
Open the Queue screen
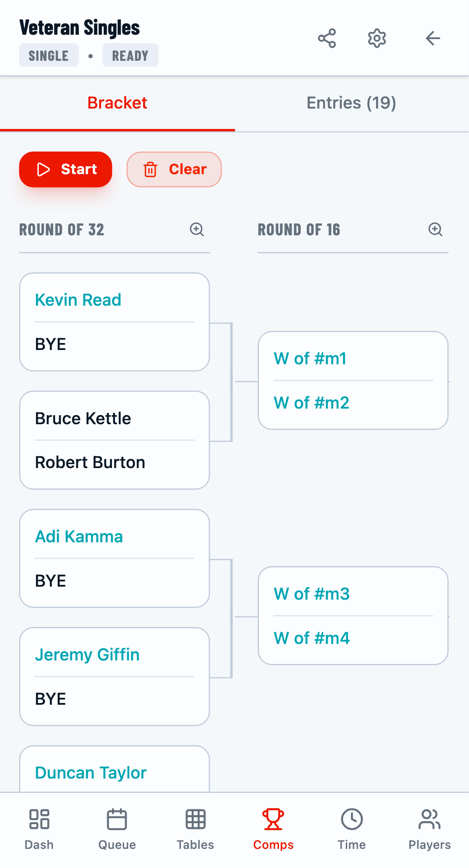coord(117,828)
